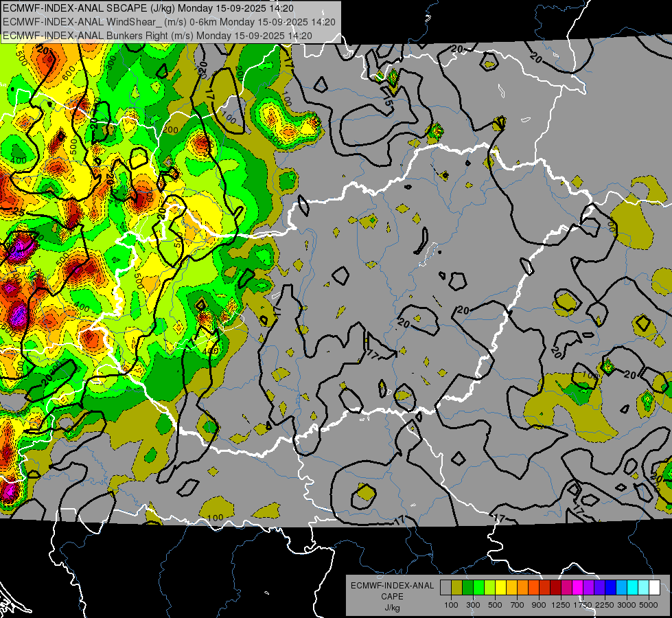Click the Bunkers Right (m/s) header line
Screen dimensions: 672x618
point(157,36)
